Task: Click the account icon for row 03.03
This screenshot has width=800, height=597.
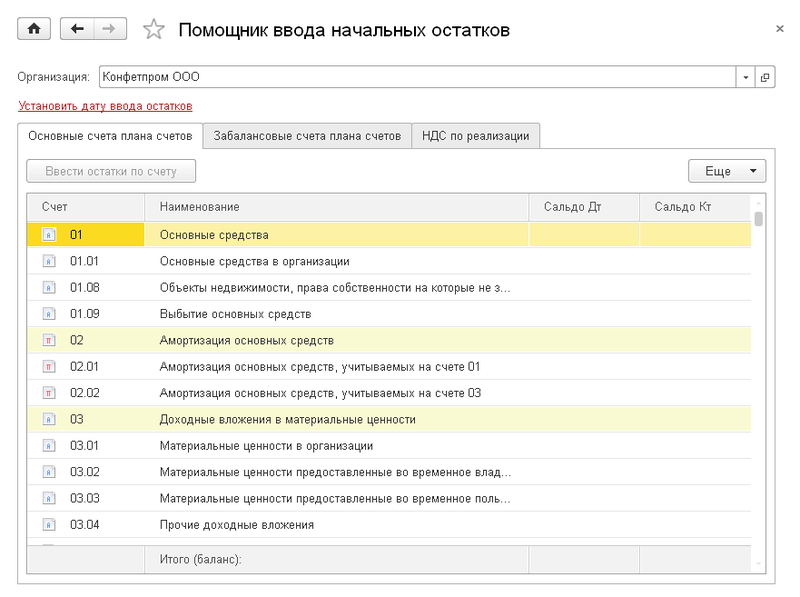Action: point(48,498)
